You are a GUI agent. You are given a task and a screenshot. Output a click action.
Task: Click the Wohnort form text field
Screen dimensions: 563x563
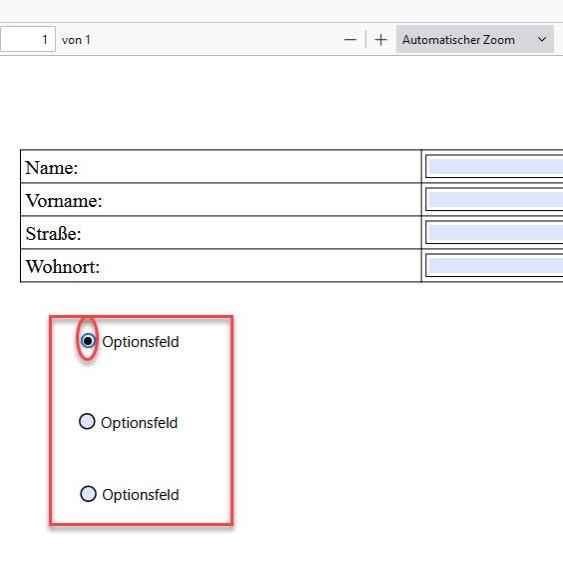[494, 265]
